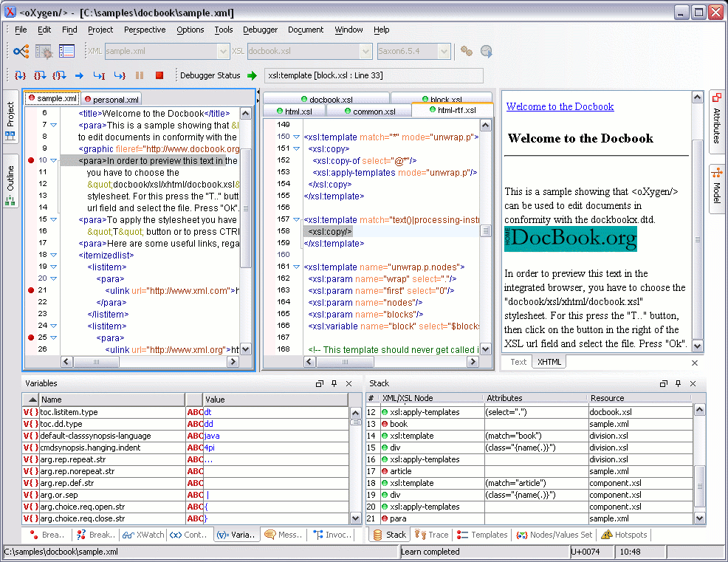Screen dimensions: 728x562
Task: Toggle breakpoint on line 21 of sample.xml
Action: point(31,289)
